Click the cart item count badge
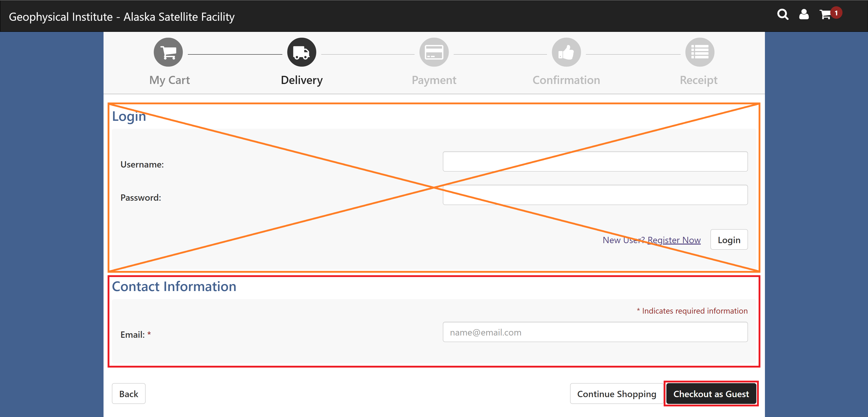This screenshot has height=417, width=868. click(836, 13)
